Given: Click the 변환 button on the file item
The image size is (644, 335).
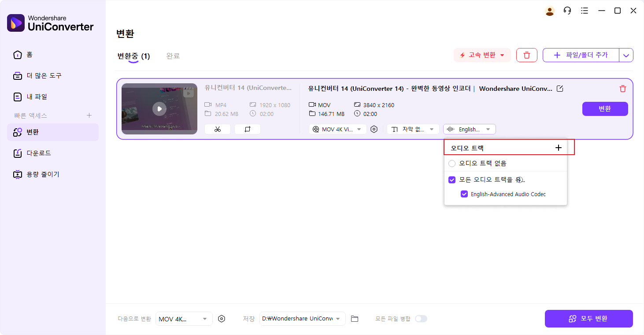Looking at the screenshot, I should (x=605, y=109).
